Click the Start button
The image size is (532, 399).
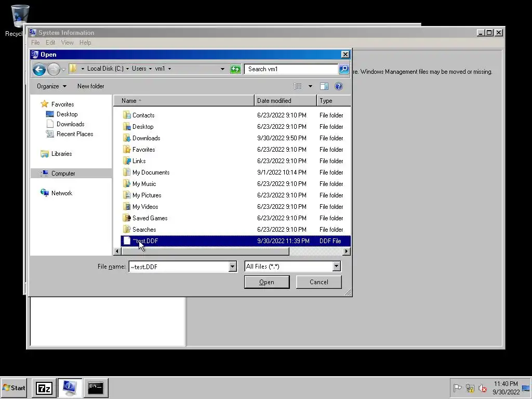point(14,388)
